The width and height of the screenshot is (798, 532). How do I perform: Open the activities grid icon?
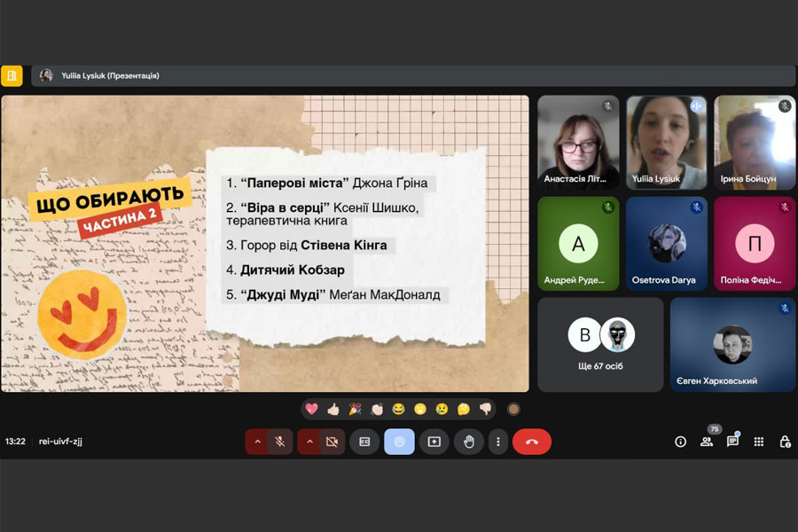click(x=758, y=442)
